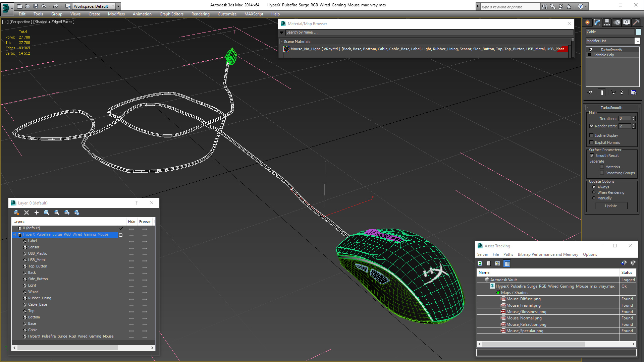Screen dimensions: 644x362
Task: Click the binoculars search icon
Action: 545,6
